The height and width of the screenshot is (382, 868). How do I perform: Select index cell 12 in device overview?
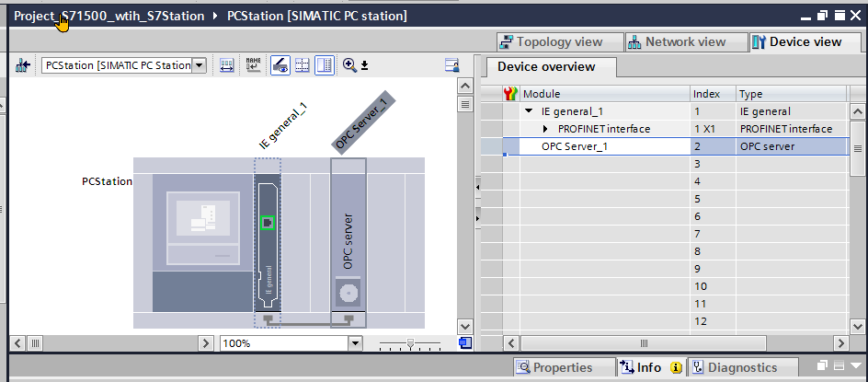[713, 321]
